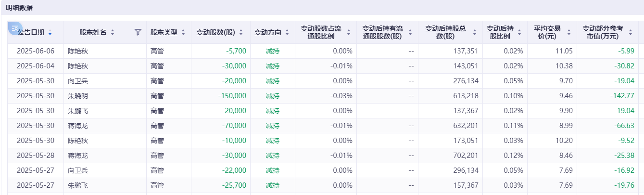Sort by 变动后持股比例 arrows
Viewport: 644px width, 195px height.
click(x=520, y=33)
